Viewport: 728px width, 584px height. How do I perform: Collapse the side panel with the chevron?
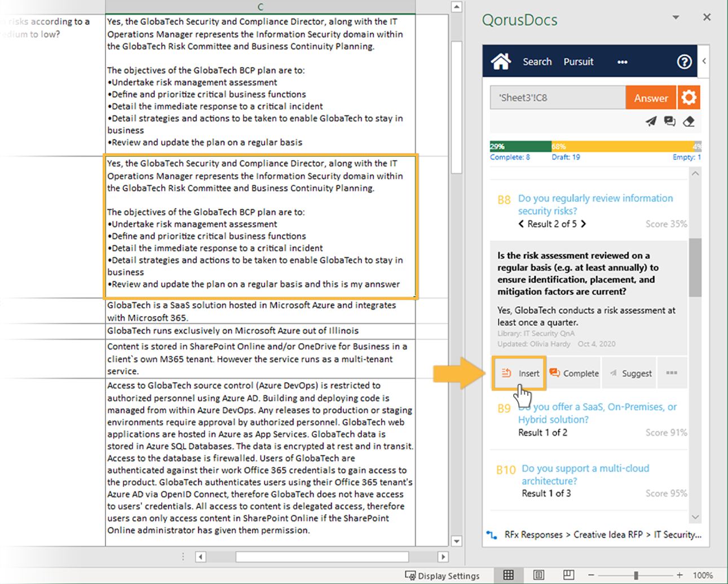[x=704, y=61]
